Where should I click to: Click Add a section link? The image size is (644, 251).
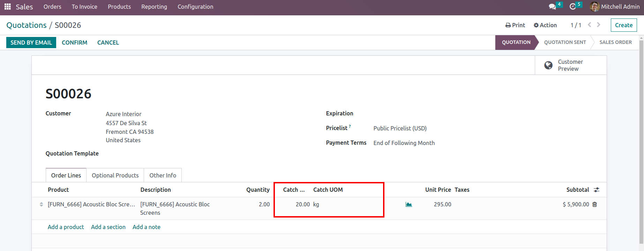point(108,227)
